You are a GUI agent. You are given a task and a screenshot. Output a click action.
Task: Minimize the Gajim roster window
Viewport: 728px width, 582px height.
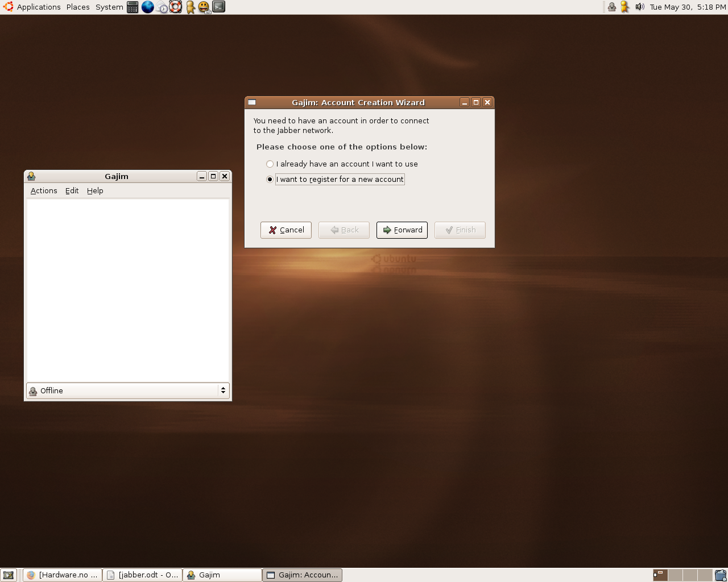[202, 176]
